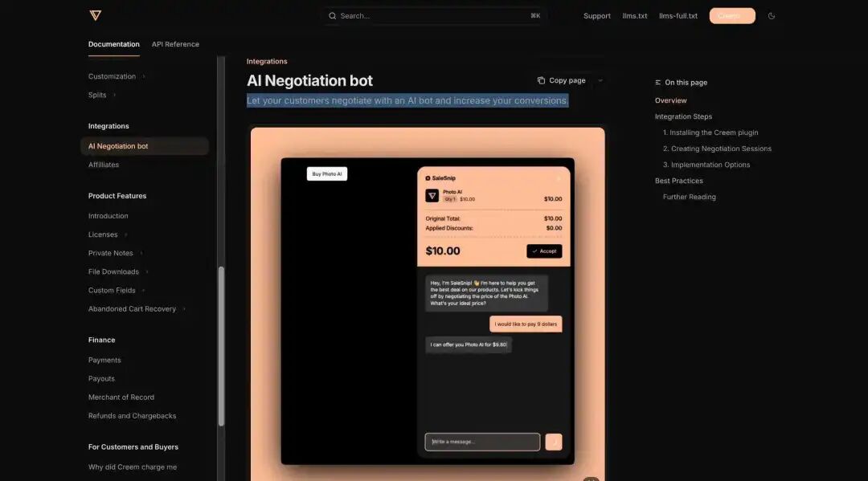Select AI Negotiation bot in sidebar
Screen dimensions: 868x481
[145, 146]
